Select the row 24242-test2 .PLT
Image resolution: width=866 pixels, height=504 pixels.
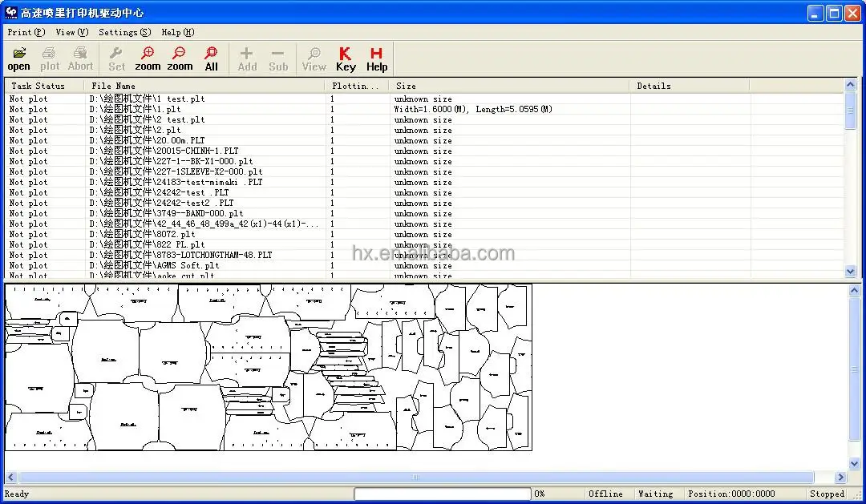point(424,204)
